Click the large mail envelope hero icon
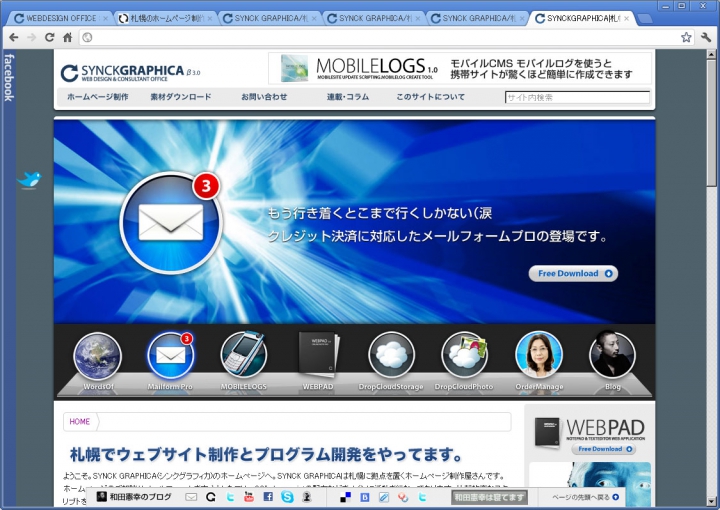 (x=171, y=223)
